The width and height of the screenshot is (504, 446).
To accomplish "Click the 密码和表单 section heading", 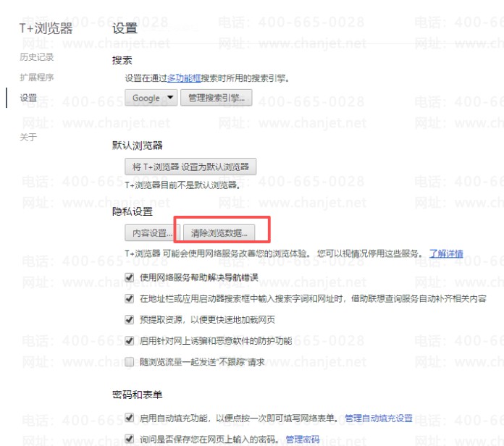I will click(138, 395).
